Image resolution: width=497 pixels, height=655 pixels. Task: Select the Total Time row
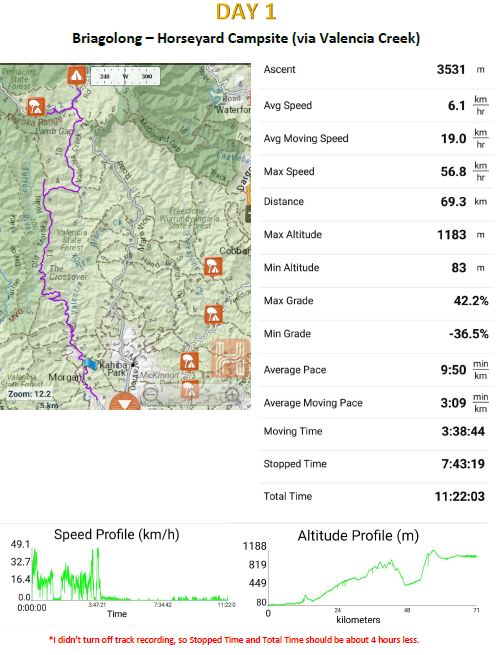point(376,496)
